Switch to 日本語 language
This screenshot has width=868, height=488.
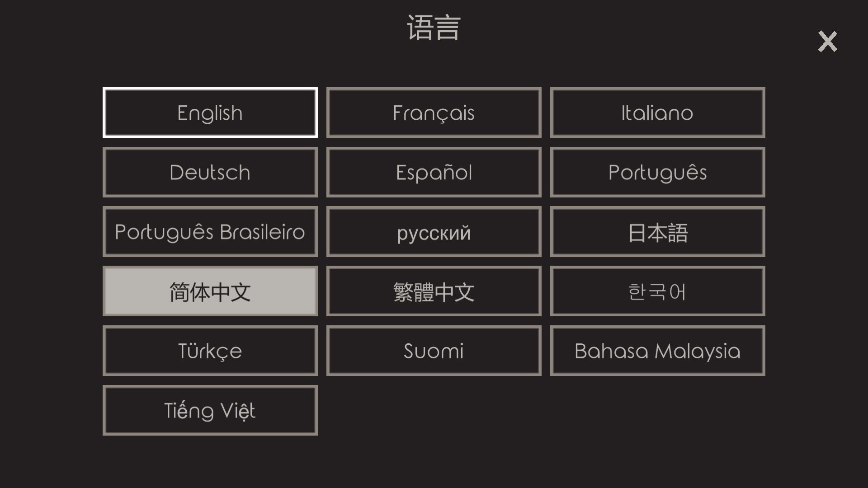pyautogui.click(x=657, y=232)
